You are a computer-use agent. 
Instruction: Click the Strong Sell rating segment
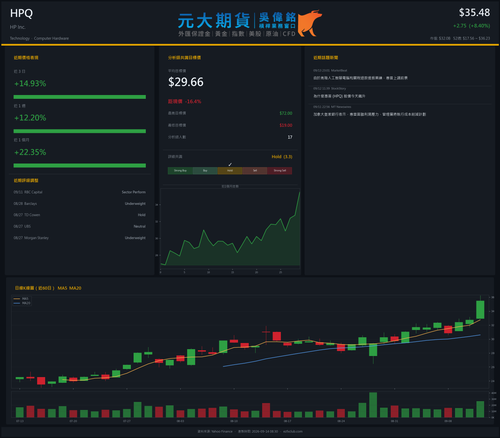280,171
